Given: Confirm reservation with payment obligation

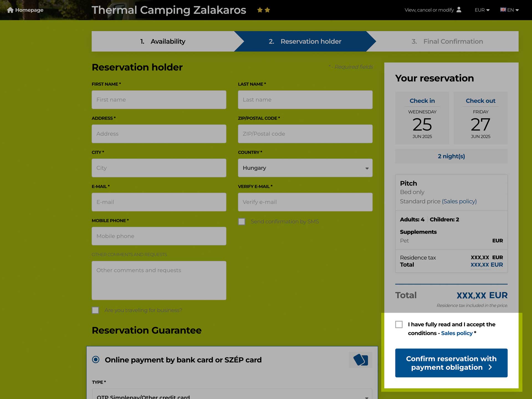Looking at the screenshot, I should coord(451,363).
